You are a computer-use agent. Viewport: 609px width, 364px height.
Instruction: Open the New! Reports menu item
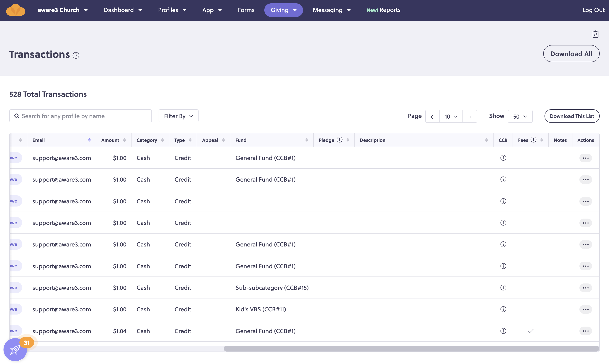click(384, 10)
